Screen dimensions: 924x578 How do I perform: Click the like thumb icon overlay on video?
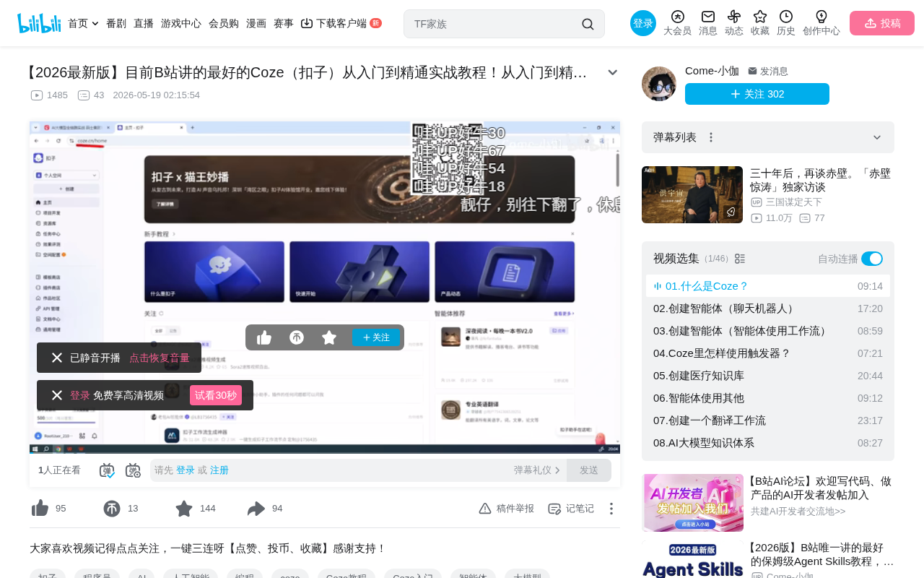click(x=264, y=337)
